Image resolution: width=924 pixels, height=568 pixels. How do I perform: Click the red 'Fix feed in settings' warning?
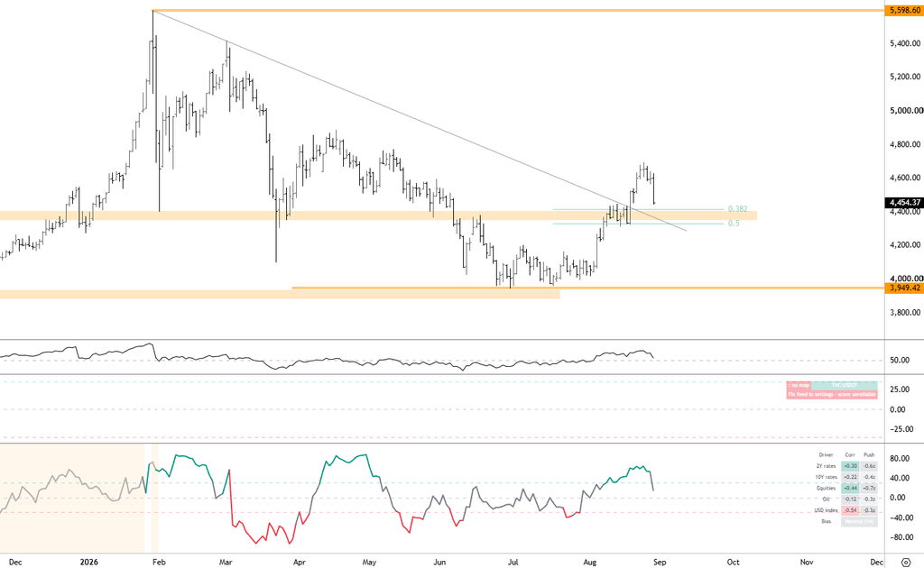coord(831,394)
